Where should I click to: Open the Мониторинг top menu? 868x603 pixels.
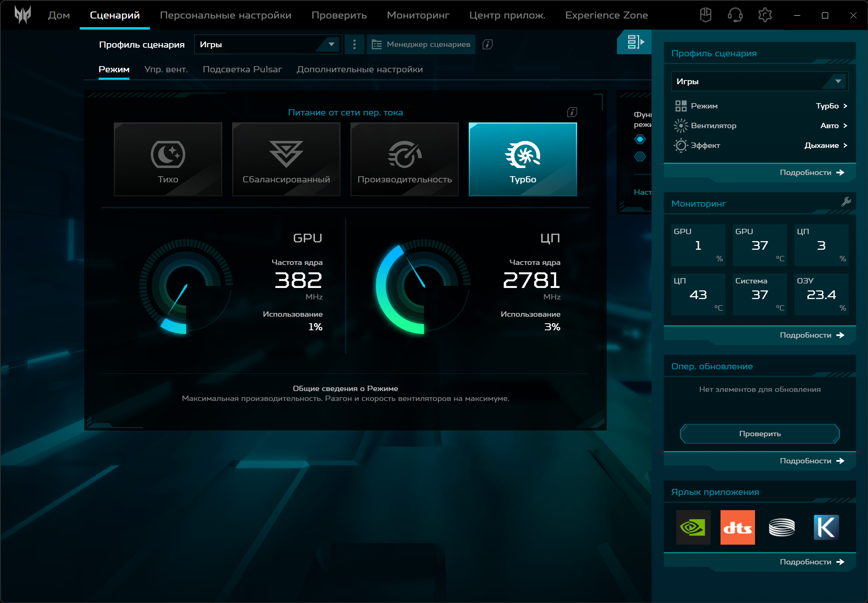click(x=418, y=15)
